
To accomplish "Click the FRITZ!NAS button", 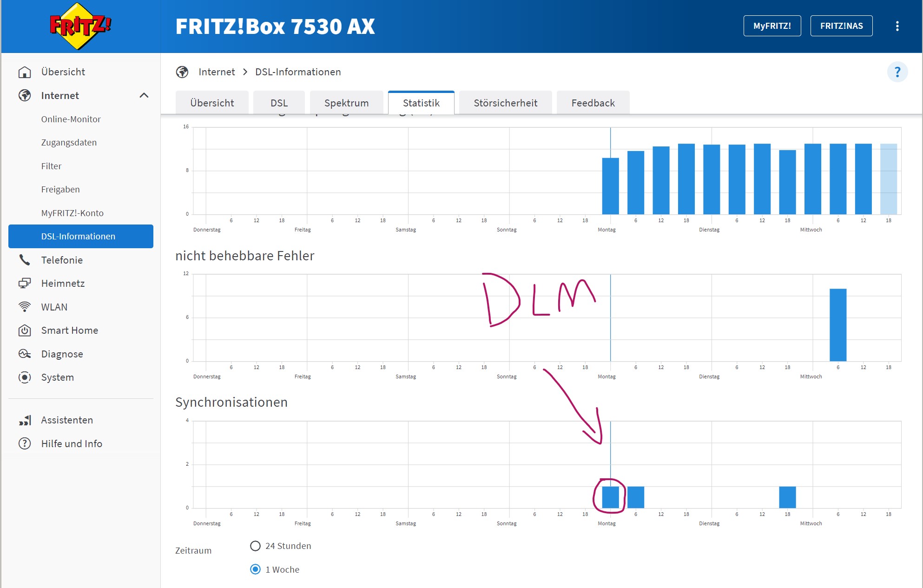I will [x=841, y=26].
